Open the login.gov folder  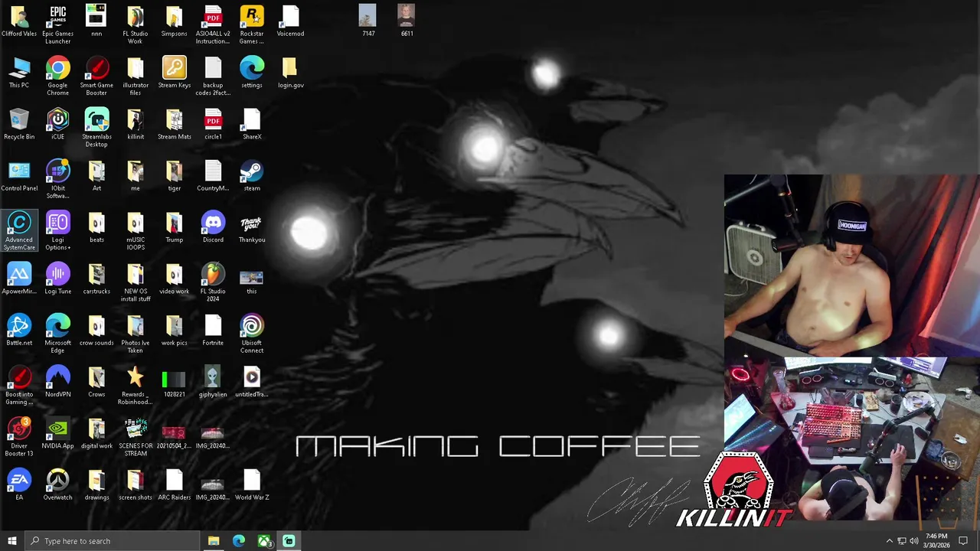click(x=290, y=72)
